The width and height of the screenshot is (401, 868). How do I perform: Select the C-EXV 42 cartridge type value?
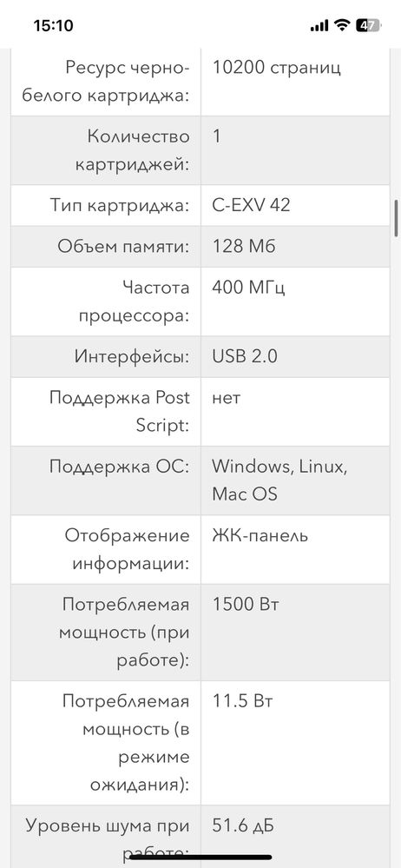click(251, 205)
